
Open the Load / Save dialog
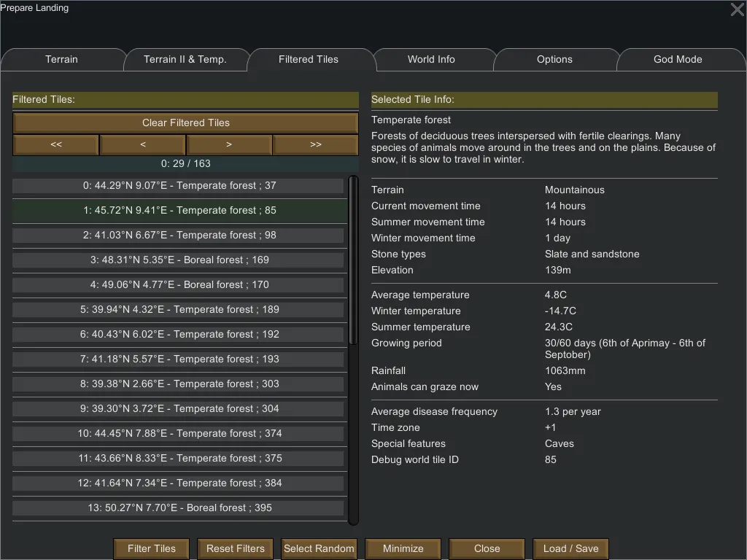coord(570,549)
